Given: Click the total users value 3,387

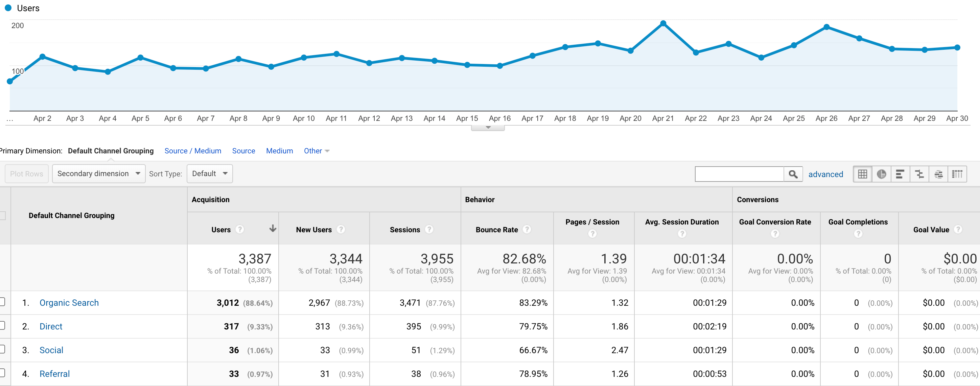Looking at the screenshot, I should point(255,259).
